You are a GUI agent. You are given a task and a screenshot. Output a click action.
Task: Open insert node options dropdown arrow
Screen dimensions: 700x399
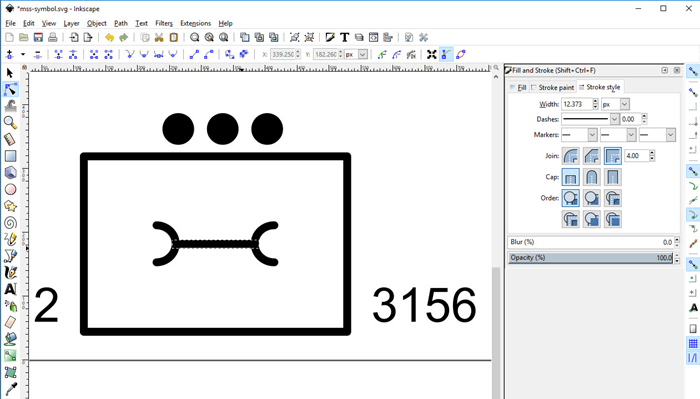point(23,54)
